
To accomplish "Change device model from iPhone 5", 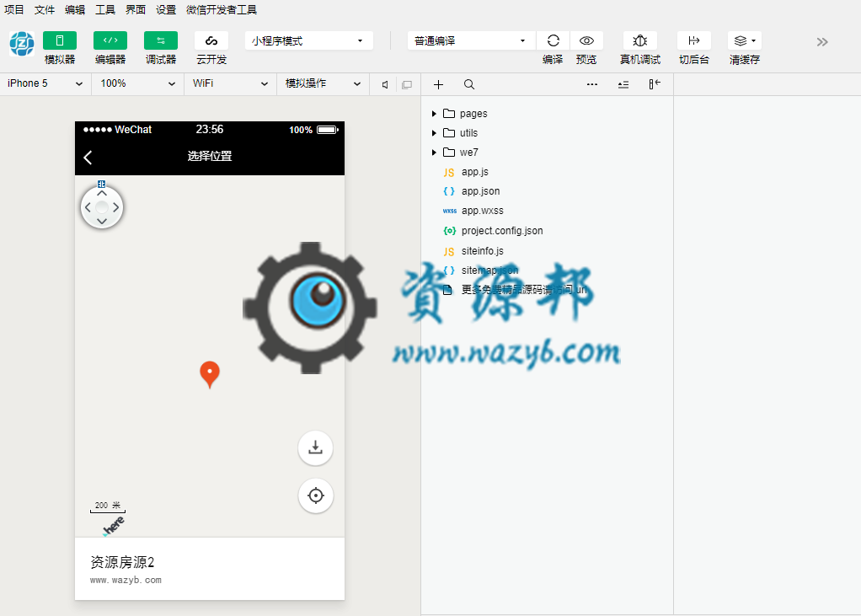I will [45, 83].
